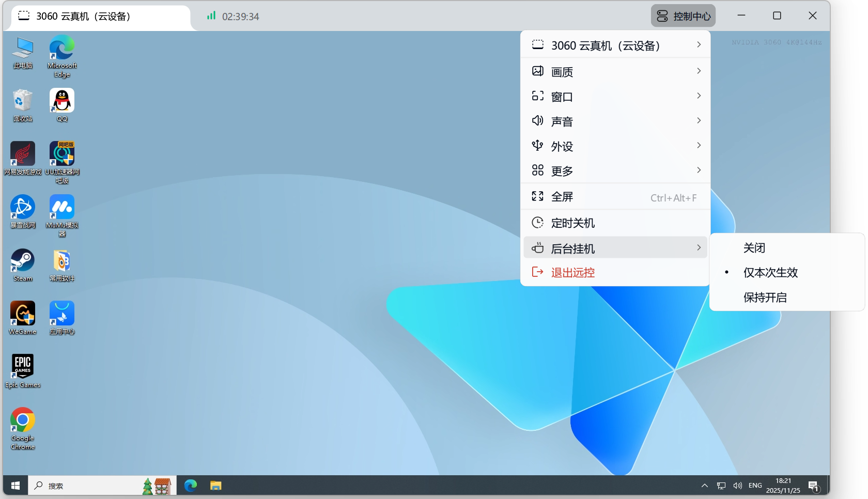
Task: Click the Windows taskbar search box
Action: pyautogui.click(x=88, y=486)
